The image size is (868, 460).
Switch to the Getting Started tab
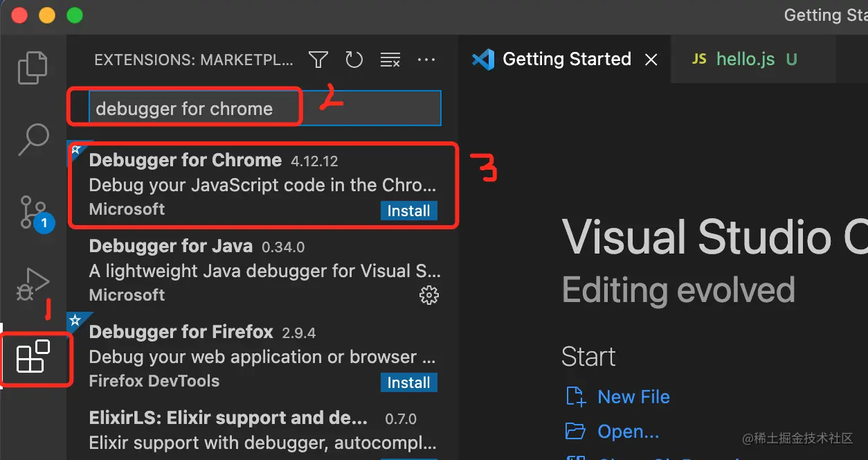[566, 60]
